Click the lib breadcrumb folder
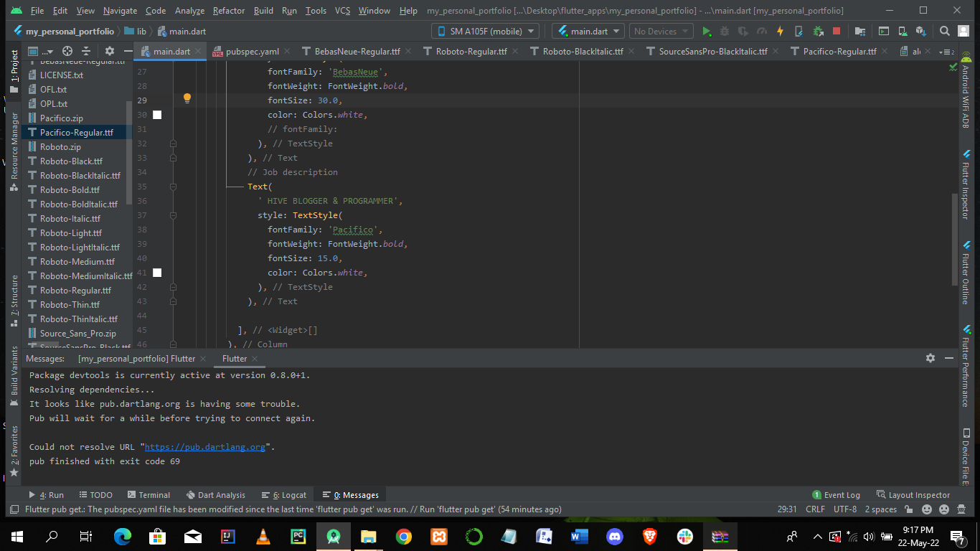 [x=135, y=32]
